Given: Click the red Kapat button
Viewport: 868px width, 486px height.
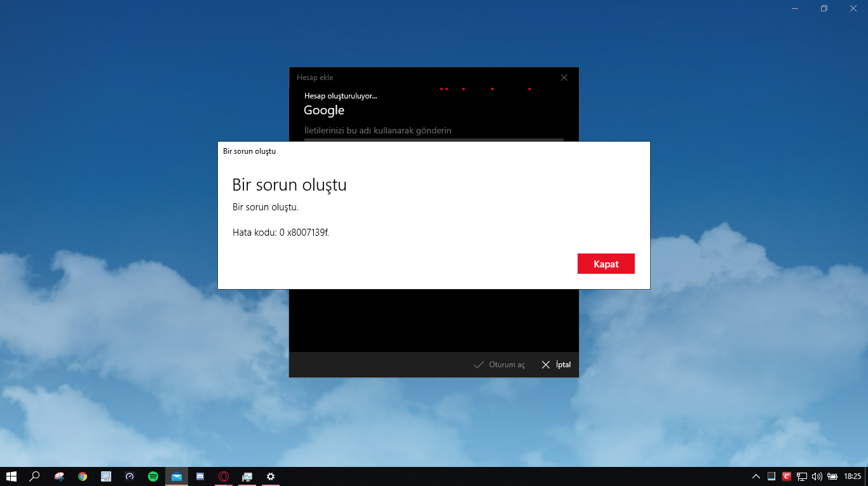Looking at the screenshot, I should click(606, 264).
